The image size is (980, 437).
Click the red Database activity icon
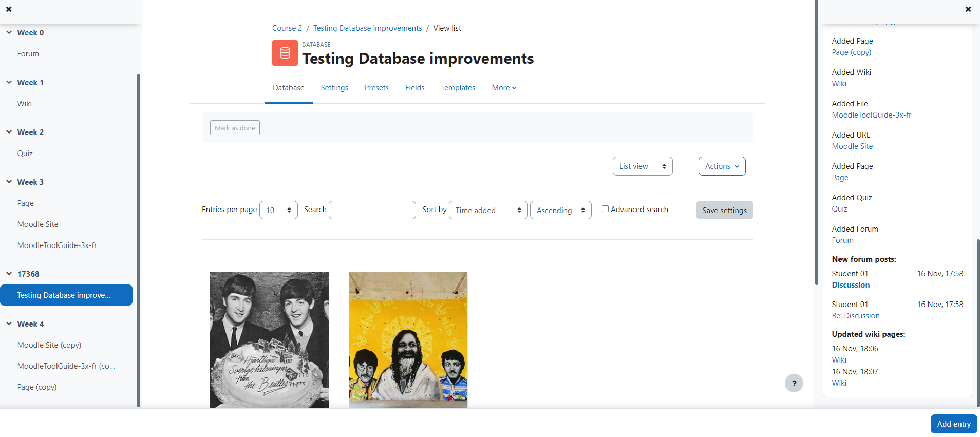(x=285, y=53)
